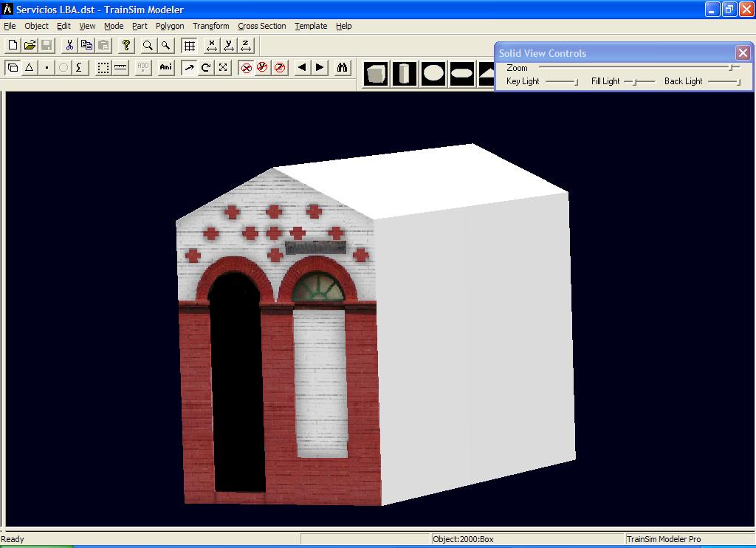Open the Polygon menu
756x548 pixels.
point(170,26)
